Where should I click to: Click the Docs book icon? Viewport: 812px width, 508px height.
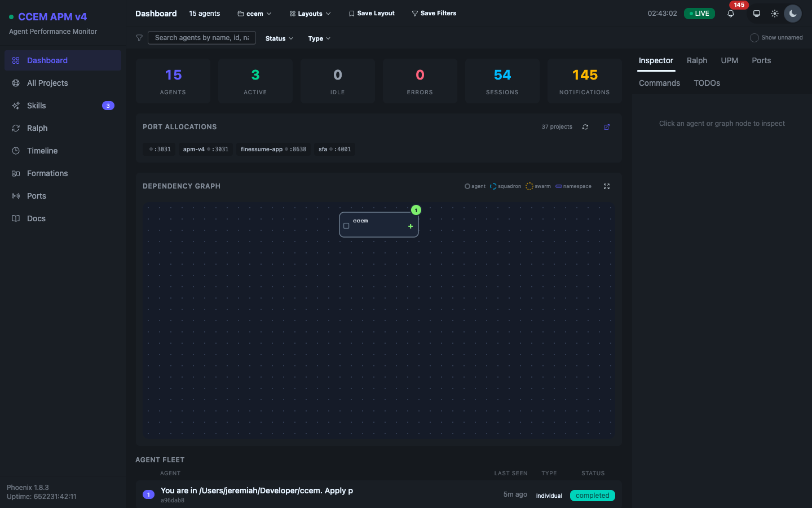tap(16, 218)
